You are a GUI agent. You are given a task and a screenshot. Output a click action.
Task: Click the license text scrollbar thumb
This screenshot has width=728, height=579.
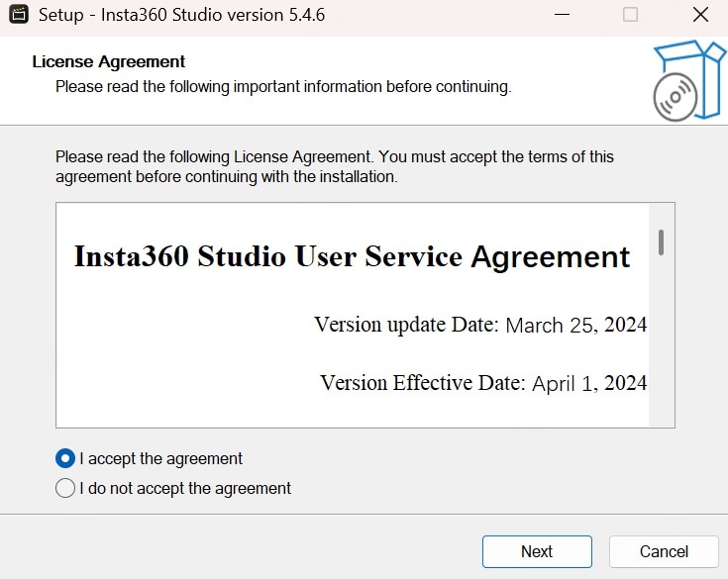tap(662, 242)
